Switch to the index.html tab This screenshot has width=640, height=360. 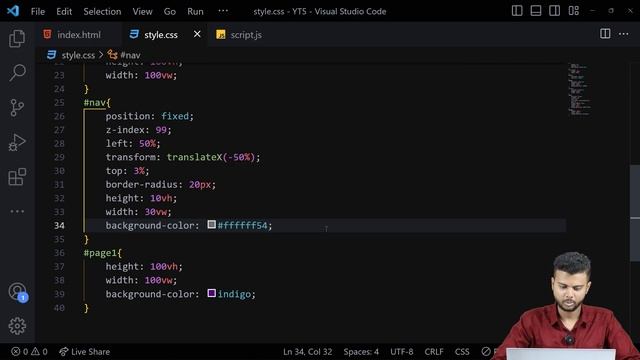pyautogui.click(x=78, y=35)
